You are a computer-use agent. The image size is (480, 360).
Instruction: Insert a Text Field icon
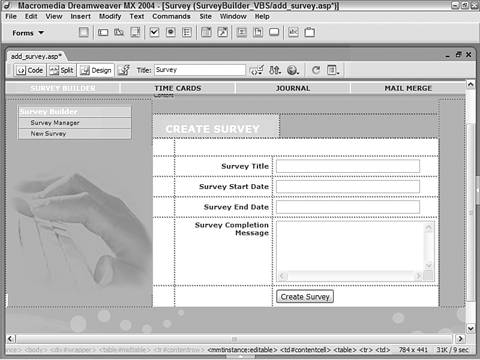point(103,32)
